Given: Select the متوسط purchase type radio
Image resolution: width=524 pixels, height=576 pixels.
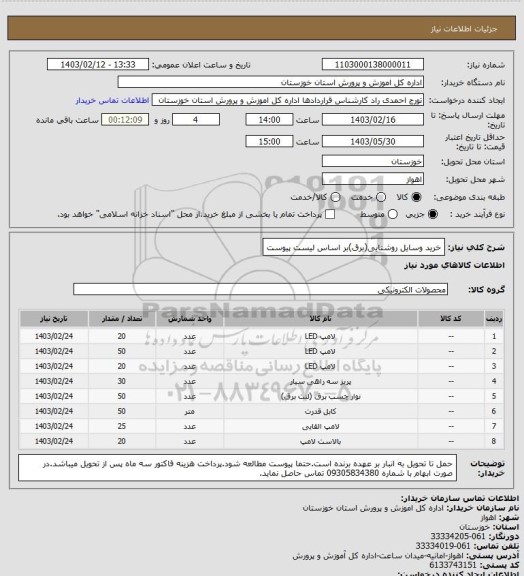Looking at the screenshot, I should (x=393, y=214).
